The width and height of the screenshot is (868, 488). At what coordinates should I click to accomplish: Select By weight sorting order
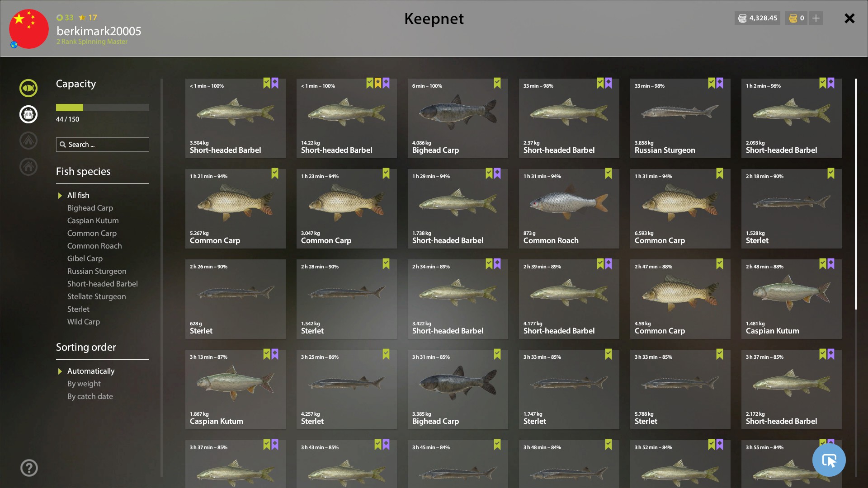point(84,384)
